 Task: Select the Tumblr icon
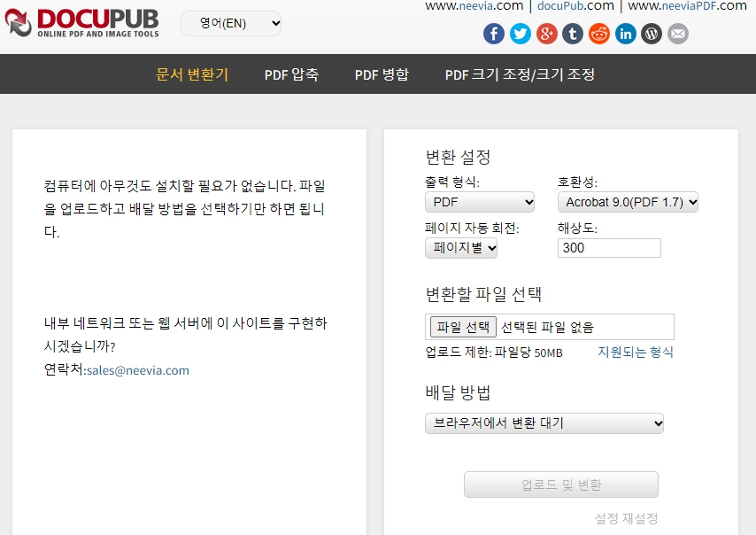pos(573,34)
